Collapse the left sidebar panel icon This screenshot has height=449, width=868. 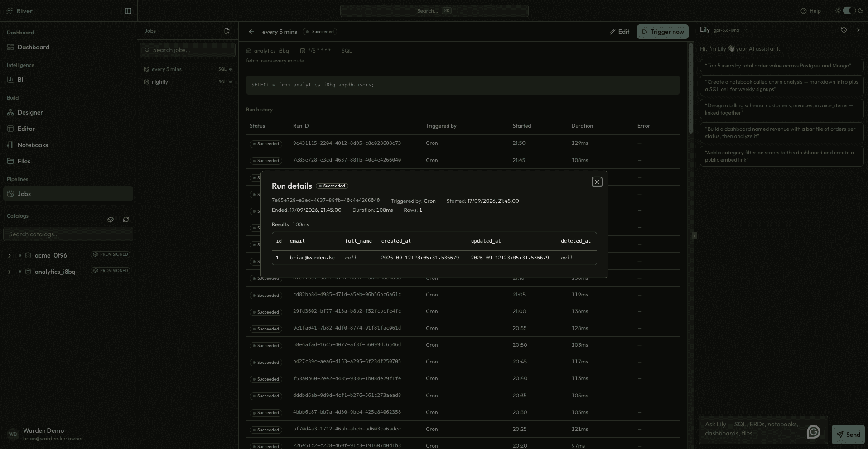[x=128, y=11]
